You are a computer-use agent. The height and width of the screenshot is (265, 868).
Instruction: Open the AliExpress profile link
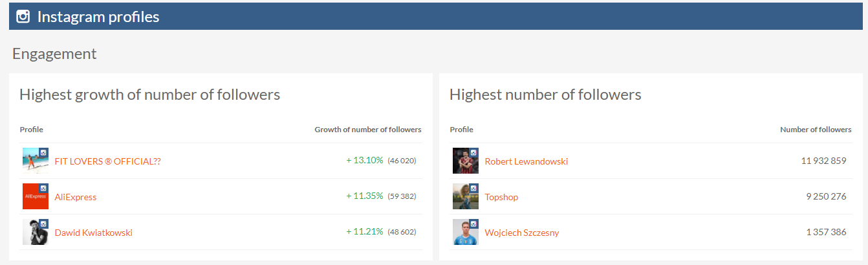click(x=76, y=197)
